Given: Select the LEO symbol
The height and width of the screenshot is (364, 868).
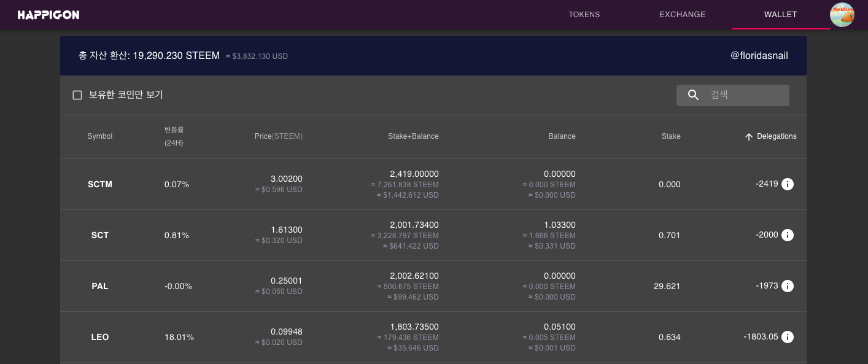Looking at the screenshot, I should click(x=100, y=337).
